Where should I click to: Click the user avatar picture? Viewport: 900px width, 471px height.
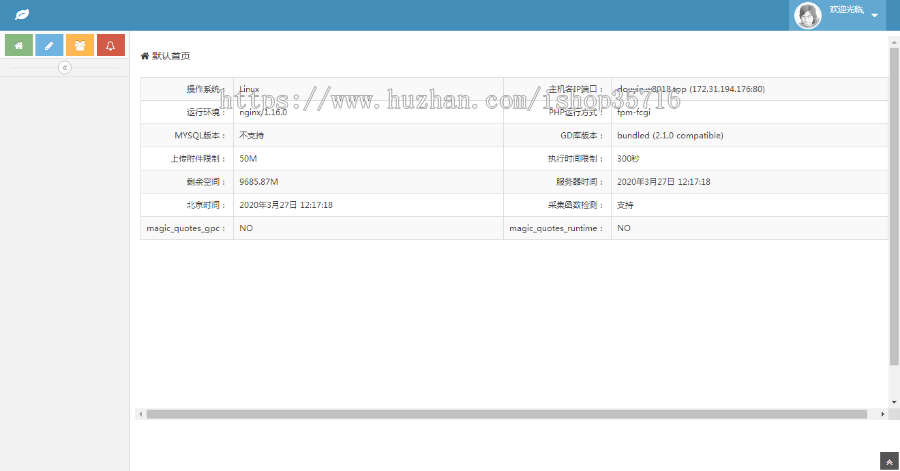[808, 15]
